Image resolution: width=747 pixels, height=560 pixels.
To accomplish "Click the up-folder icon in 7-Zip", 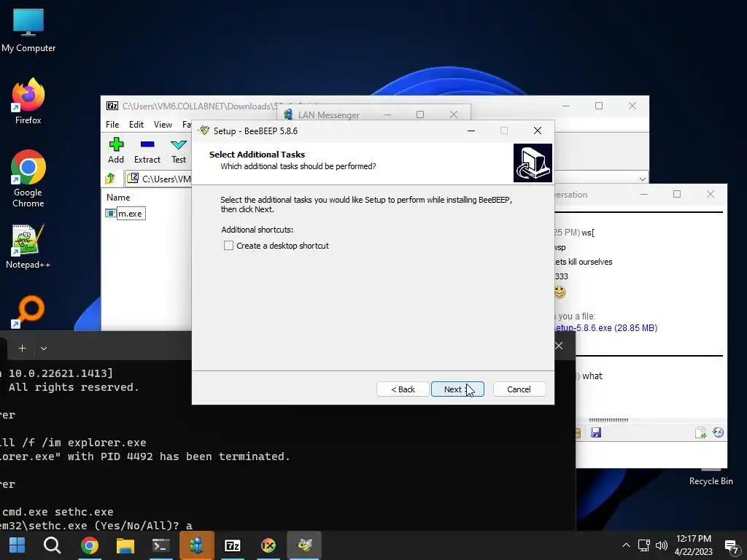I will tap(110, 179).
